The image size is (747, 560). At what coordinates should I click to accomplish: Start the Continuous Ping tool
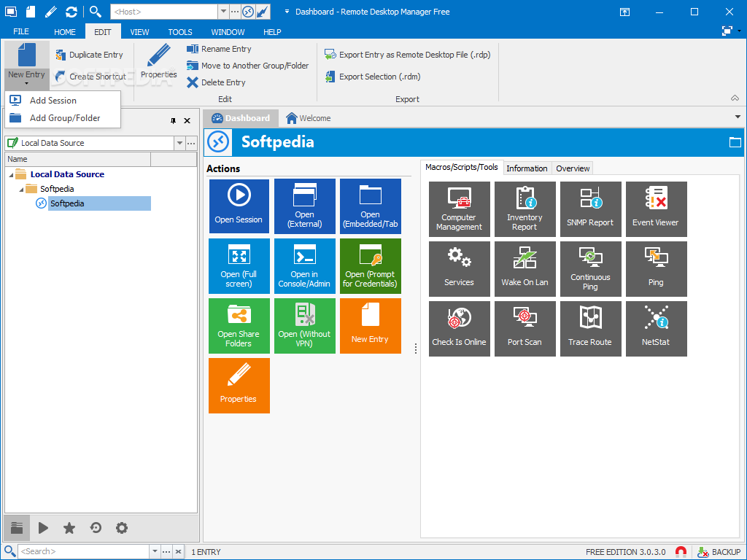click(590, 269)
